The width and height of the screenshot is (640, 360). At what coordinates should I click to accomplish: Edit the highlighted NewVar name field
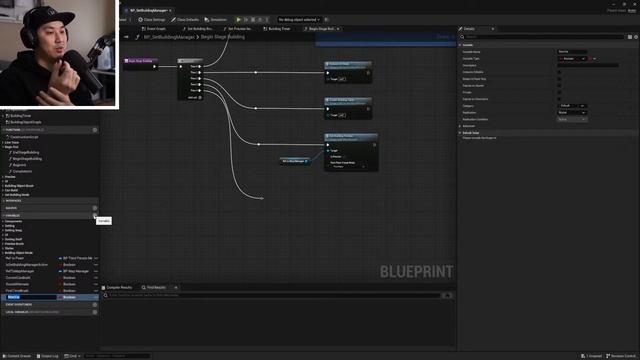tap(31, 297)
